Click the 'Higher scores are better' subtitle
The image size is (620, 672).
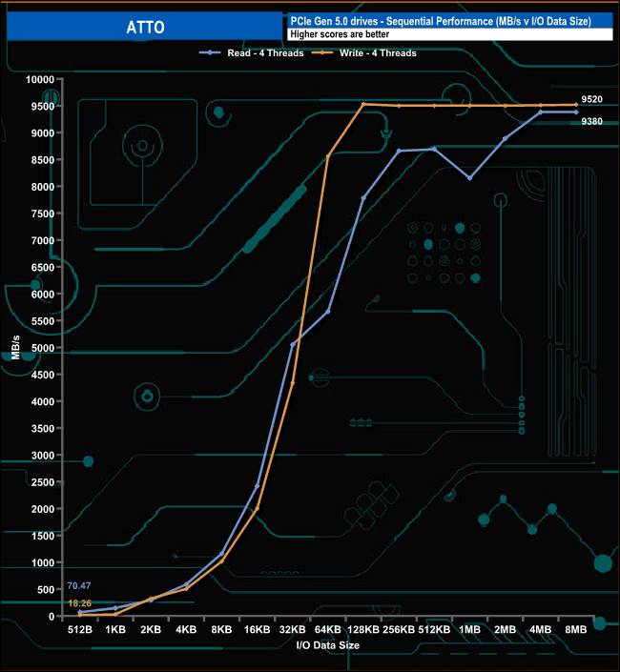(x=339, y=34)
